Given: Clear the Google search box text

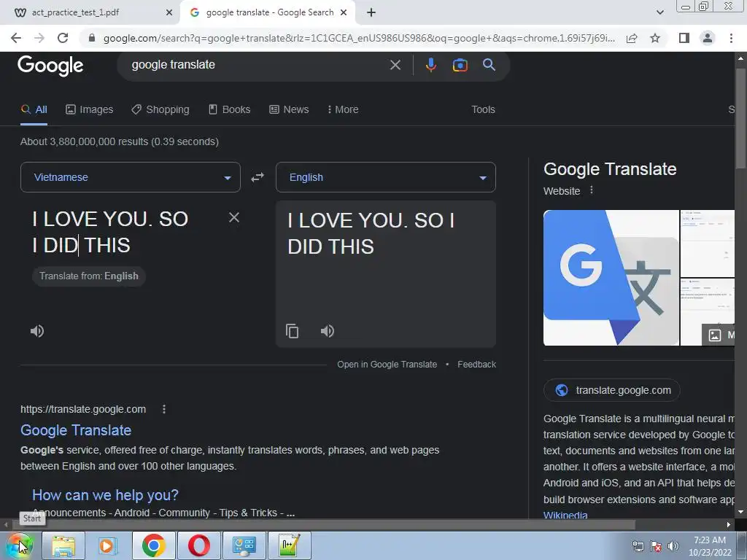Looking at the screenshot, I should pos(395,65).
